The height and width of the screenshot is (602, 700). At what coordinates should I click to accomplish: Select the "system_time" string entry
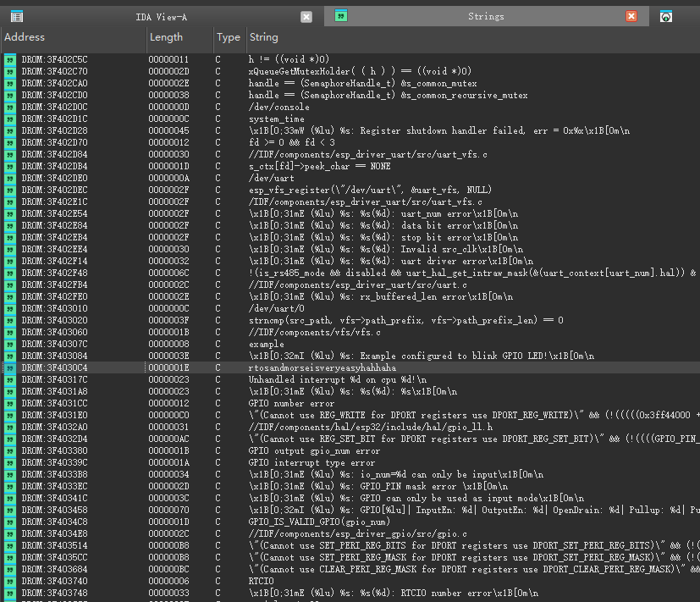(x=276, y=119)
